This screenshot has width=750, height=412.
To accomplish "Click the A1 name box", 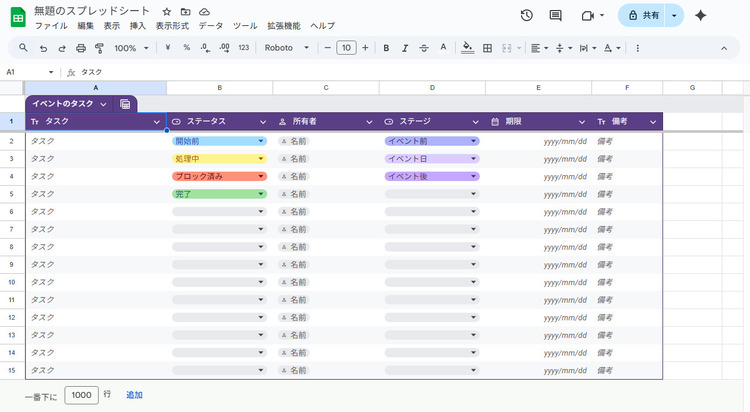I will (30, 72).
